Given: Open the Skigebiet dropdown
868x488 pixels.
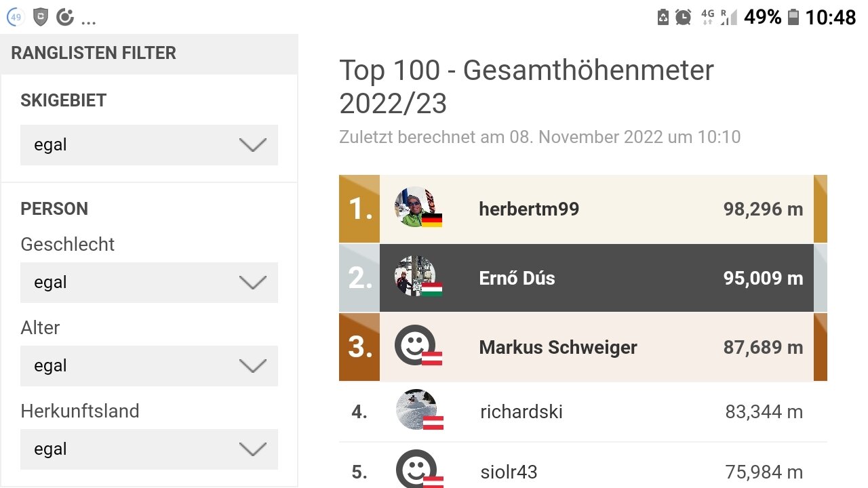Looking at the screenshot, I should (x=149, y=145).
